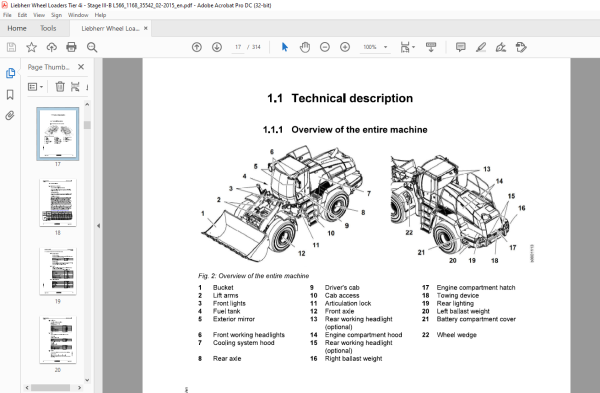Select page 19 thumbnail
This screenshot has width=600, height=393.
[58, 271]
